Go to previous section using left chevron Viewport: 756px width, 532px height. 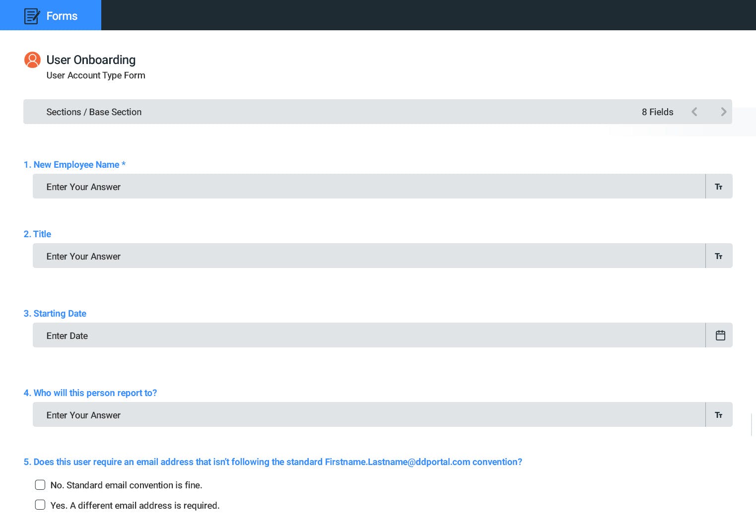coord(694,112)
